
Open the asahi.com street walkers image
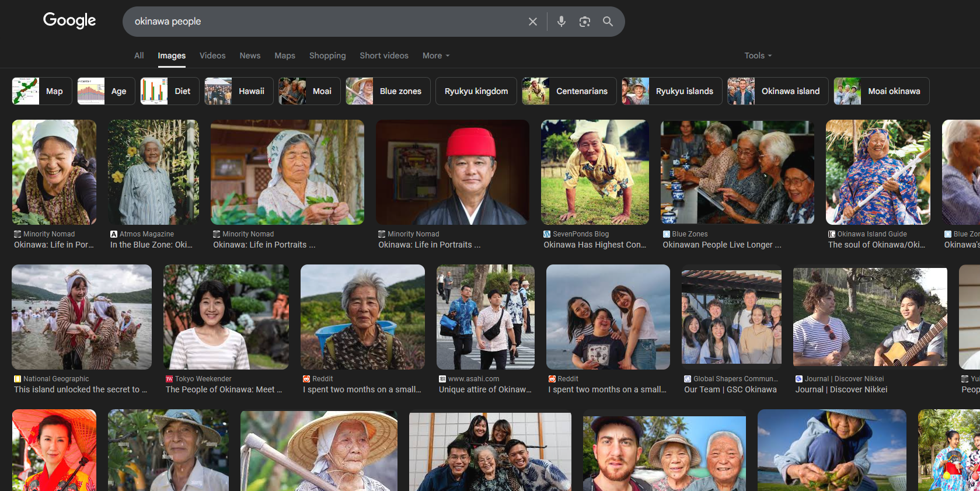(486, 317)
